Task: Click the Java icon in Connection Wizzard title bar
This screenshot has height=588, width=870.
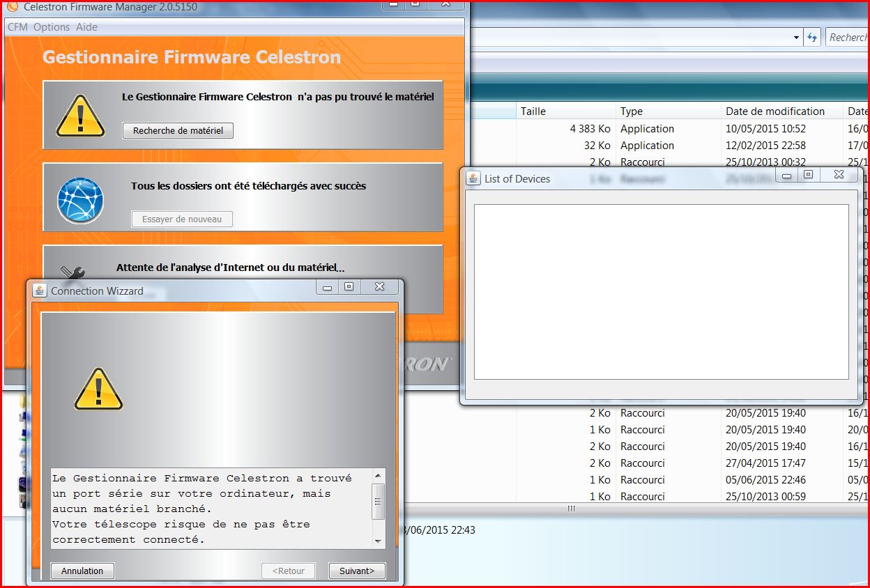Action: (40, 291)
